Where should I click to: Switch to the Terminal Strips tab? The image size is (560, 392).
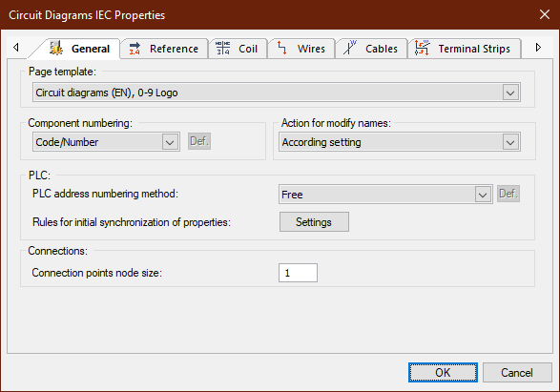click(465, 49)
